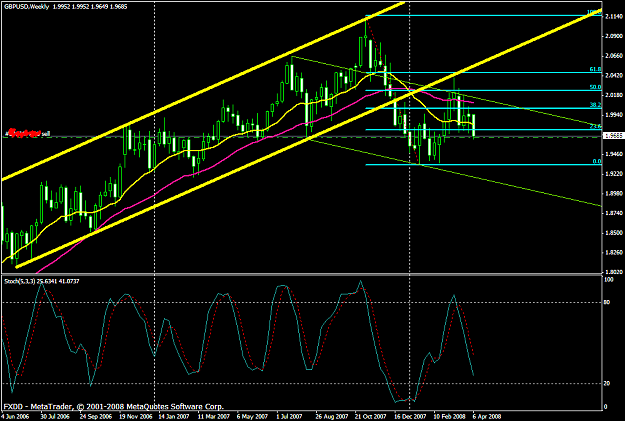Select the 2.1140 price axis label
The height and width of the screenshot is (421, 625).
614,16
